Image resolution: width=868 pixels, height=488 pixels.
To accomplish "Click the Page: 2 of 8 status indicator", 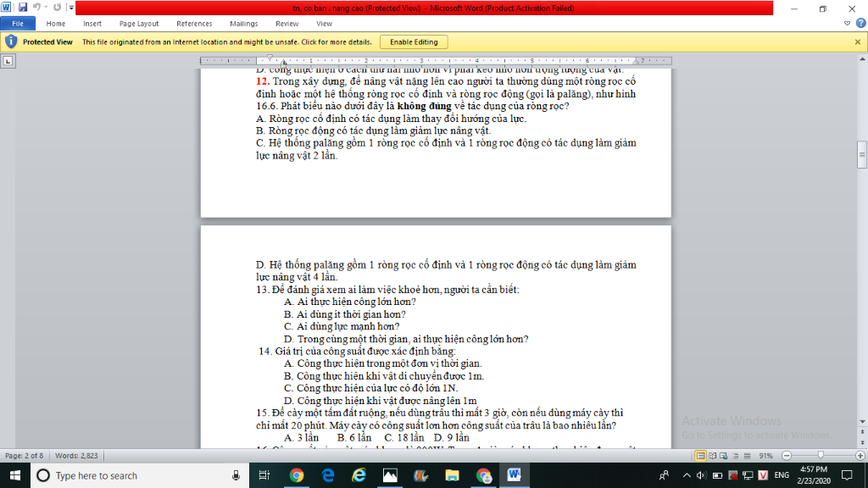I will click(x=25, y=456).
